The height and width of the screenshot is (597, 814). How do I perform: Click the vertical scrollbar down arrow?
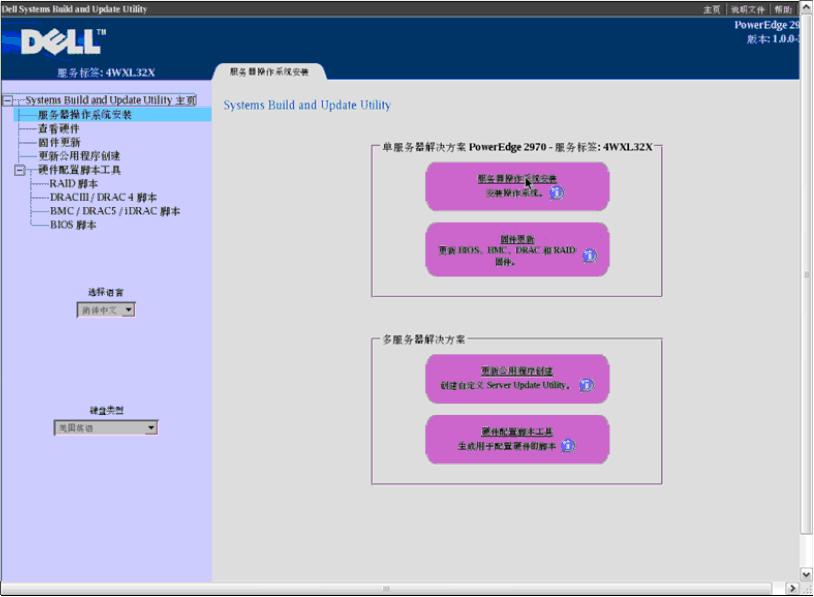click(x=806, y=574)
